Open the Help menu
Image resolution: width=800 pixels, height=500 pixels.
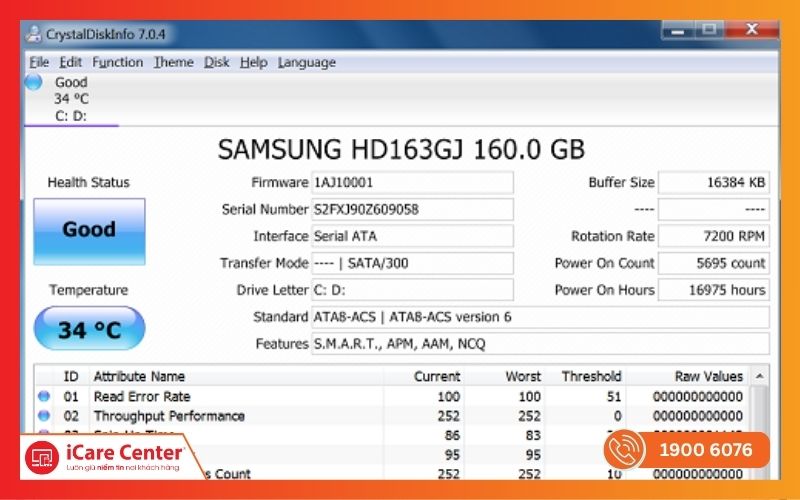point(254,62)
